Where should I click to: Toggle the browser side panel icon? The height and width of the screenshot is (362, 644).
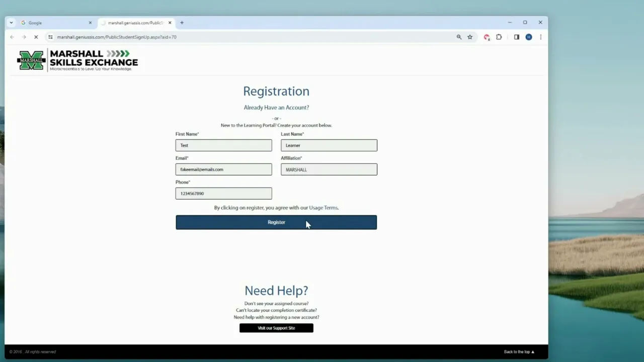[516, 37]
